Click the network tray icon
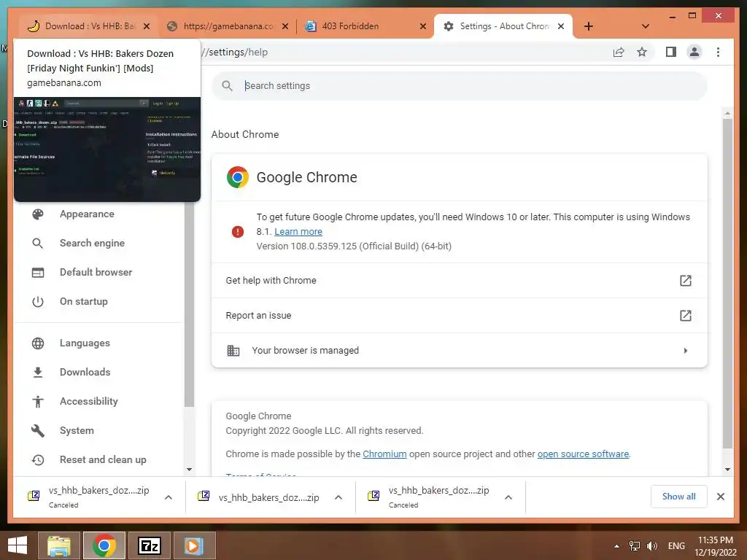Viewport: 747px width, 560px height. (635, 545)
